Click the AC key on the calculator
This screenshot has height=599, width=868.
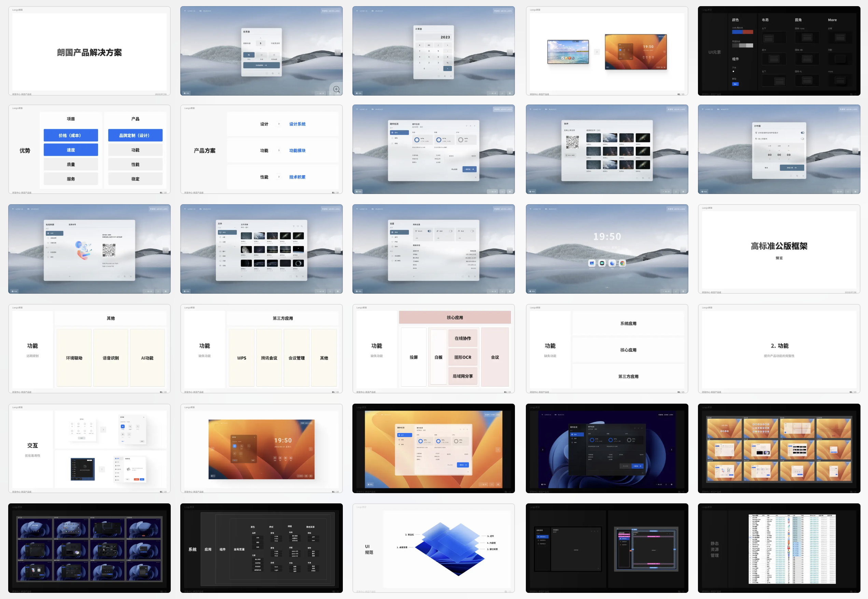(x=429, y=45)
